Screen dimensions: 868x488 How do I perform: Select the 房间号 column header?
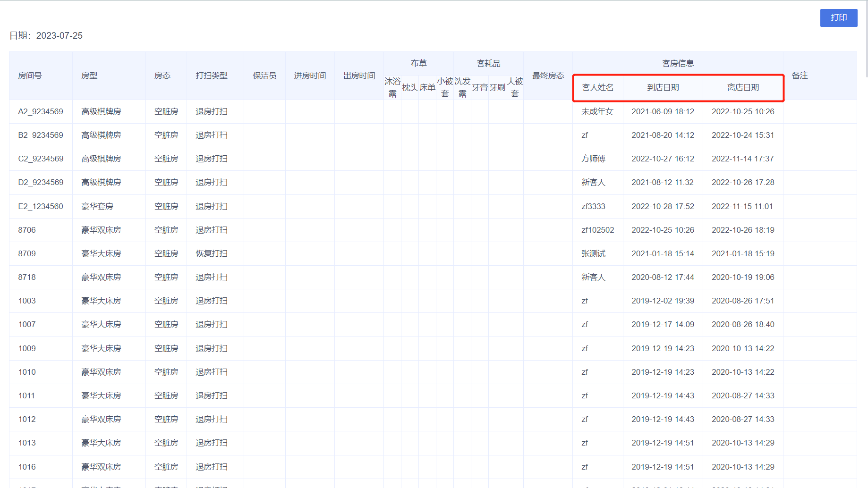[30, 76]
